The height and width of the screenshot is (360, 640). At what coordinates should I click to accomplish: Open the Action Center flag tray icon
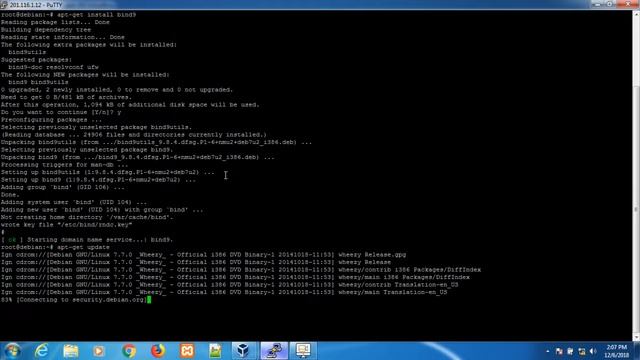click(x=559, y=351)
